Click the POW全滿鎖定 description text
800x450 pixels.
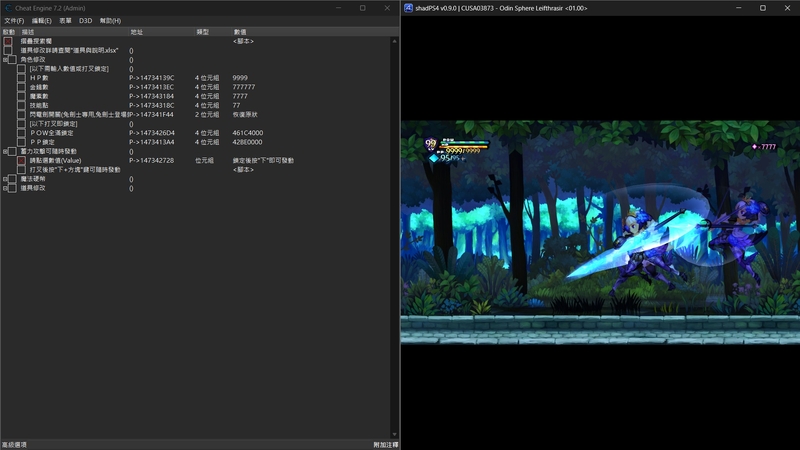point(52,133)
